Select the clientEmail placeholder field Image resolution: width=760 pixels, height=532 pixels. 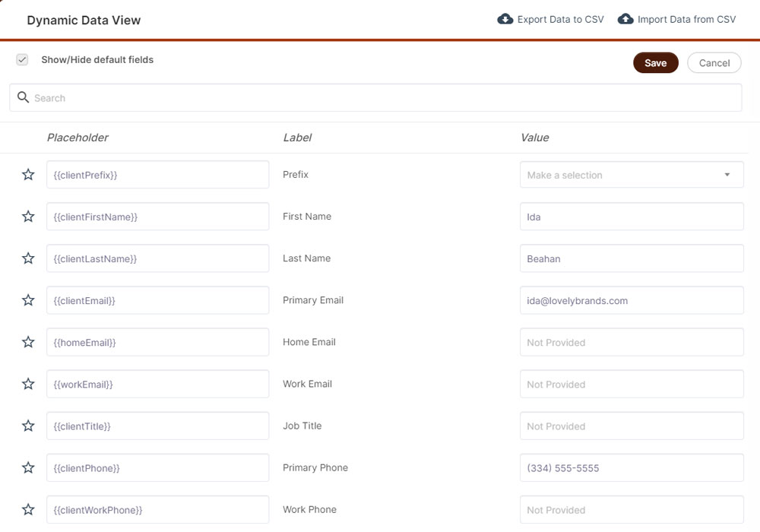pos(157,300)
